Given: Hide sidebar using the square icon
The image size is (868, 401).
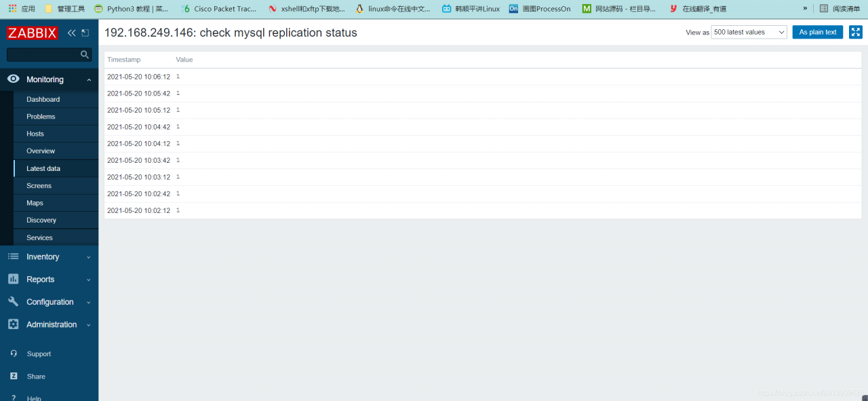Looking at the screenshot, I should tap(85, 33).
